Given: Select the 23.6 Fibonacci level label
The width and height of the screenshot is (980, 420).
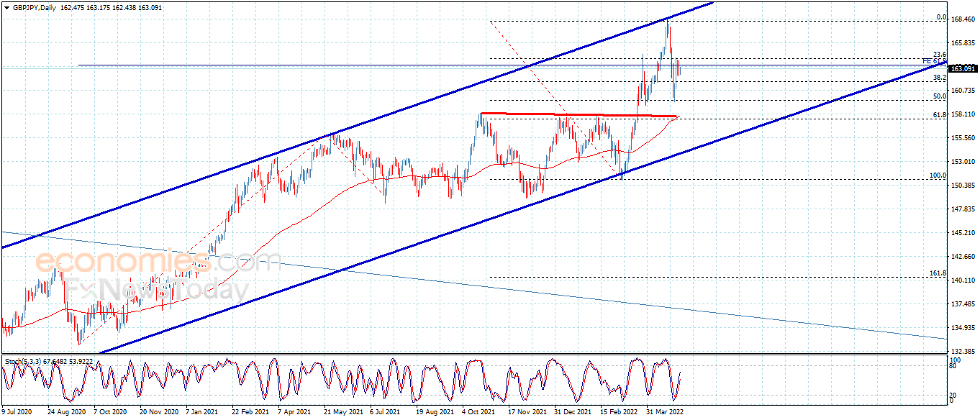Looking at the screenshot, I should (x=939, y=55).
